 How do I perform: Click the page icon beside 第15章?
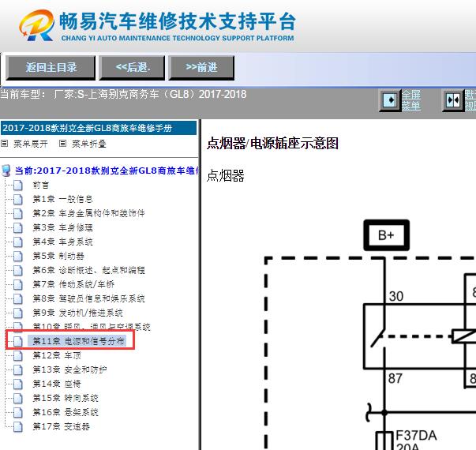[x=18, y=398]
